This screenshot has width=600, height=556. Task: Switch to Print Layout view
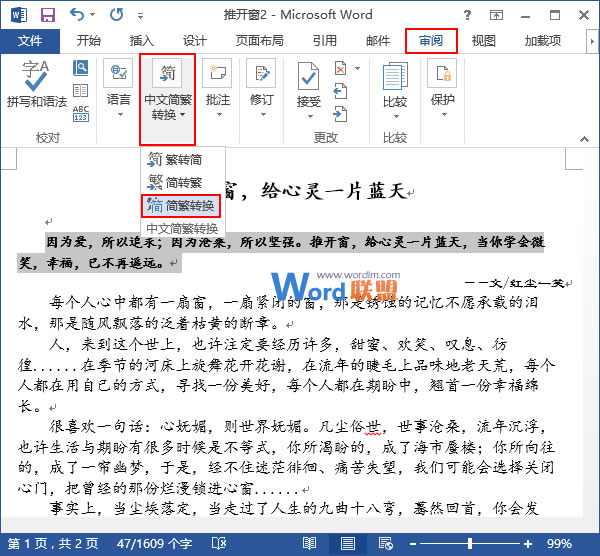point(347,543)
